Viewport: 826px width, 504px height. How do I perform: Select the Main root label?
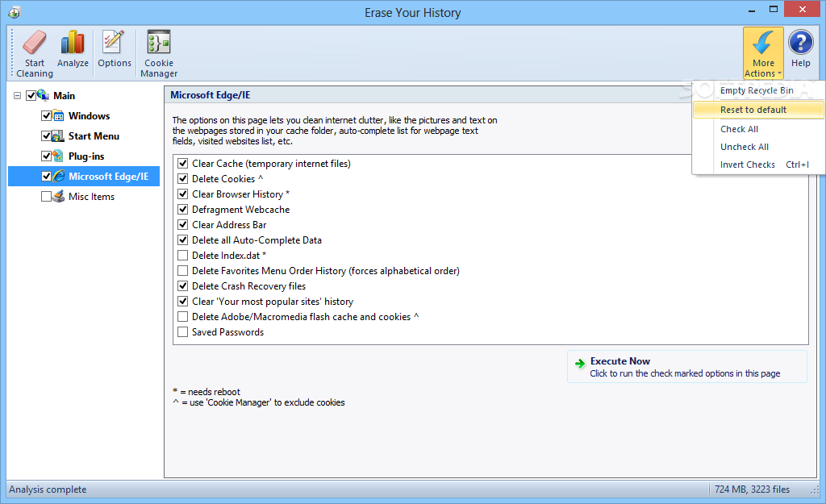click(x=65, y=96)
